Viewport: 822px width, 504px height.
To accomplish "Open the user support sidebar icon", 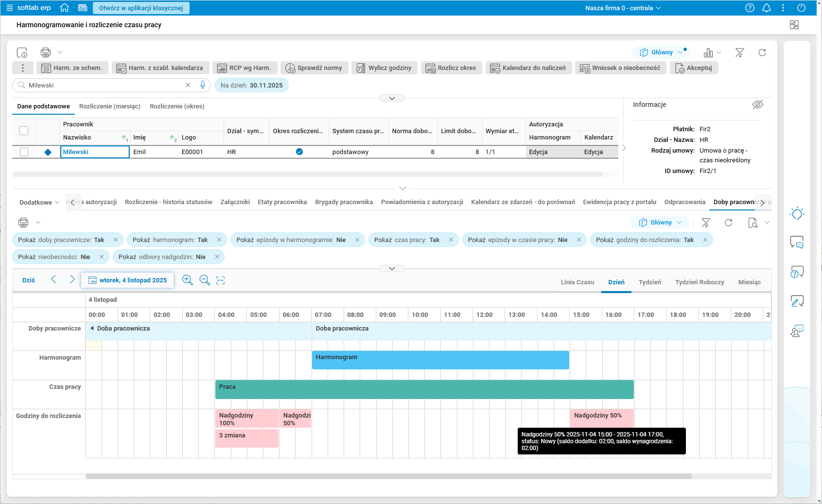I will (x=797, y=331).
